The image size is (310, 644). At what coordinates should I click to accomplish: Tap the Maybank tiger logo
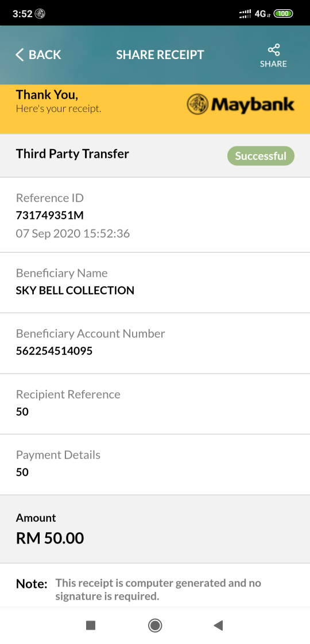197,104
